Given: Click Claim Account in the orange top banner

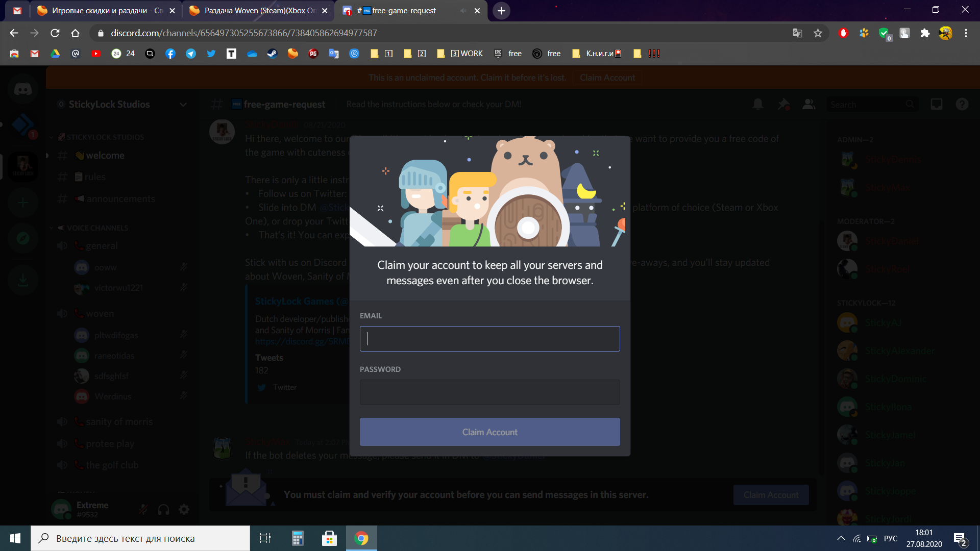Looking at the screenshot, I should pos(607,78).
